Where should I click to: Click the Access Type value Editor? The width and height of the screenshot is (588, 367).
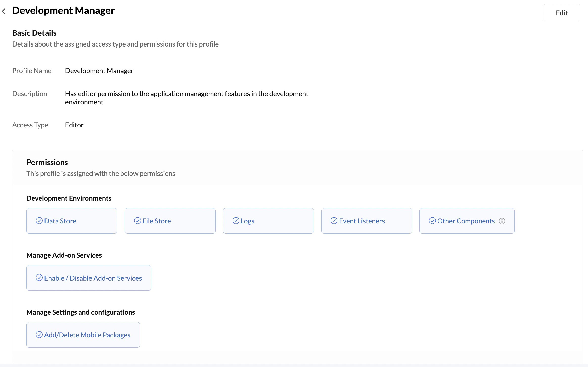coord(74,125)
